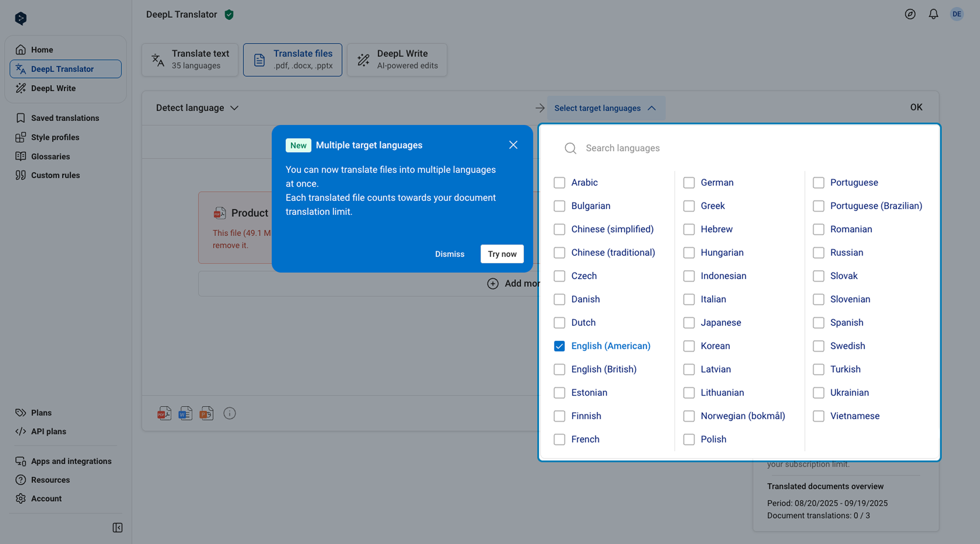This screenshot has width=980, height=544.
Task: Tick the Japanese language option
Action: [688, 323]
